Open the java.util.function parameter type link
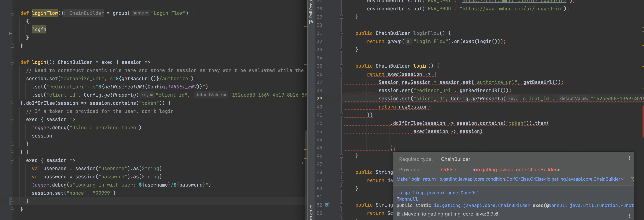 tap(602, 205)
